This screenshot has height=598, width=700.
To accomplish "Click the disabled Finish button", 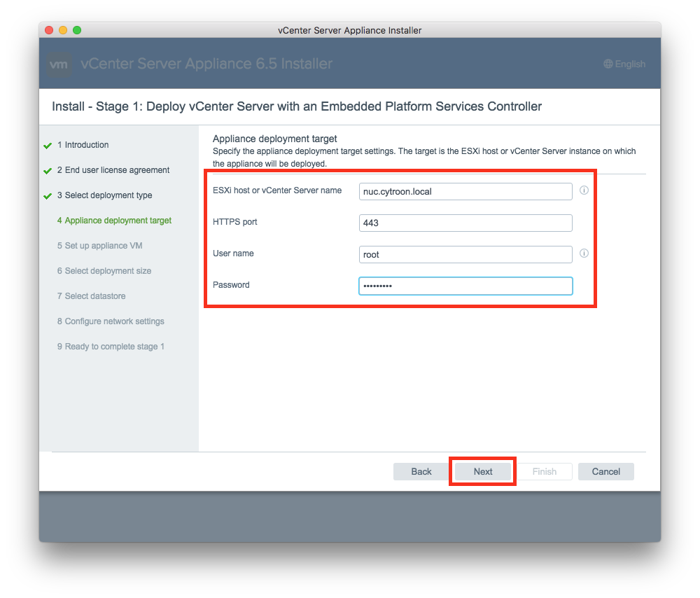I will (544, 472).
